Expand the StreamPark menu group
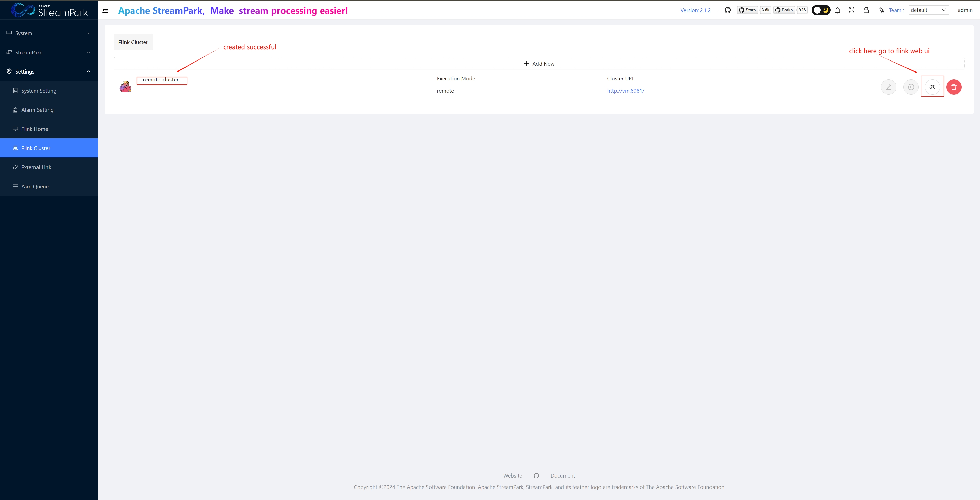Screen dimensions: 980x500 (x=49, y=53)
